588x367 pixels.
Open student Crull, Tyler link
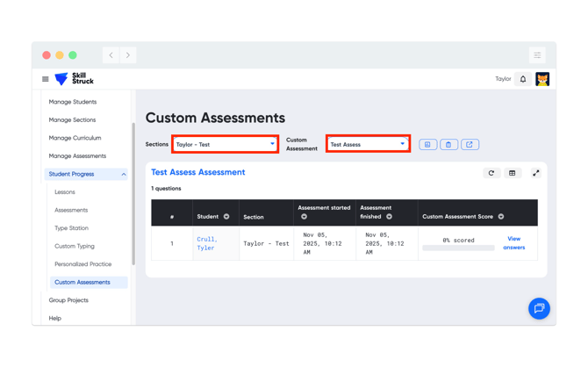pyautogui.click(x=206, y=243)
